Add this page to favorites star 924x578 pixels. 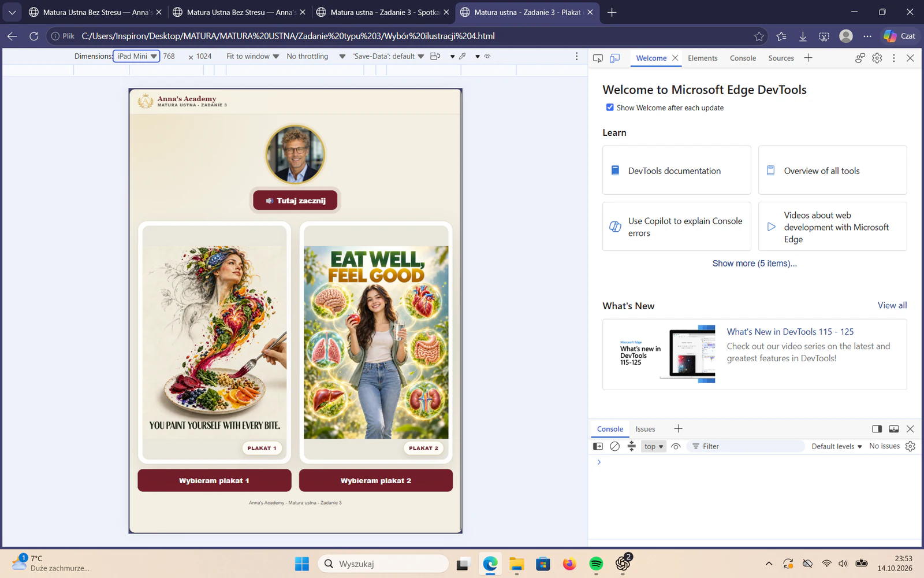click(759, 36)
